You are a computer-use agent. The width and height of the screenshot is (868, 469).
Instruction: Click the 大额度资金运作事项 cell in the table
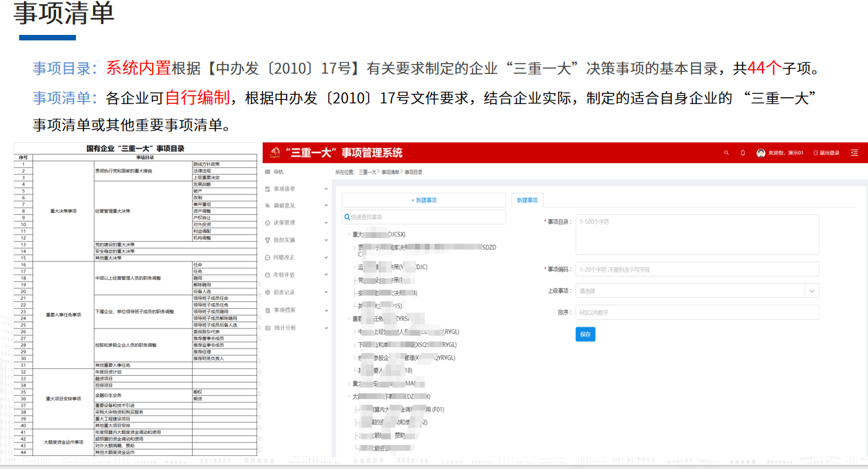[63, 442]
